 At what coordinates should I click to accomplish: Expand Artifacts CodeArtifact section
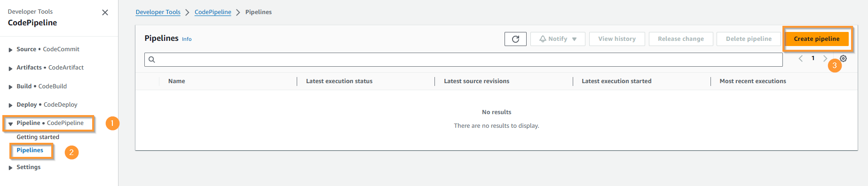click(x=10, y=68)
